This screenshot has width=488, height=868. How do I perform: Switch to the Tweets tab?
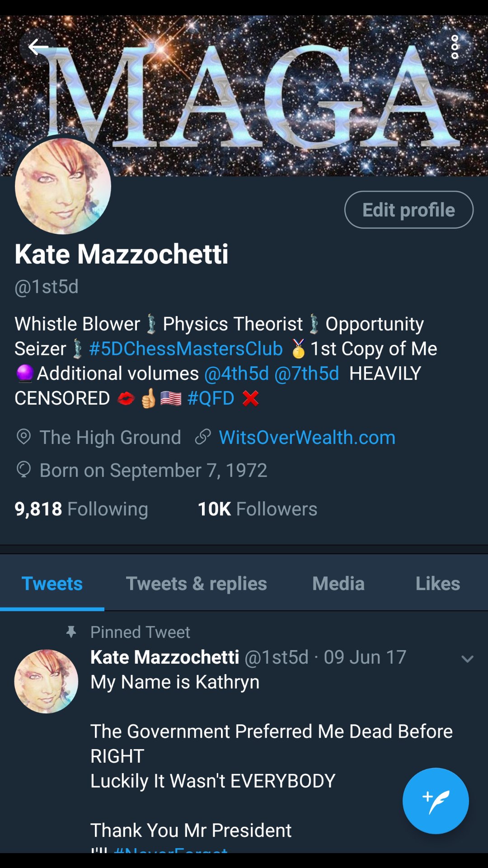pyautogui.click(x=52, y=583)
